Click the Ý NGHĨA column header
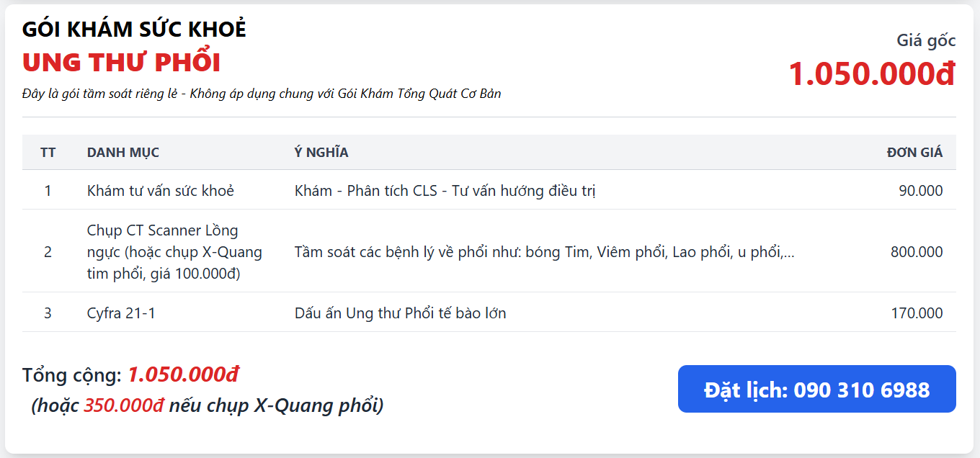This screenshot has height=458, width=980. click(321, 153)
